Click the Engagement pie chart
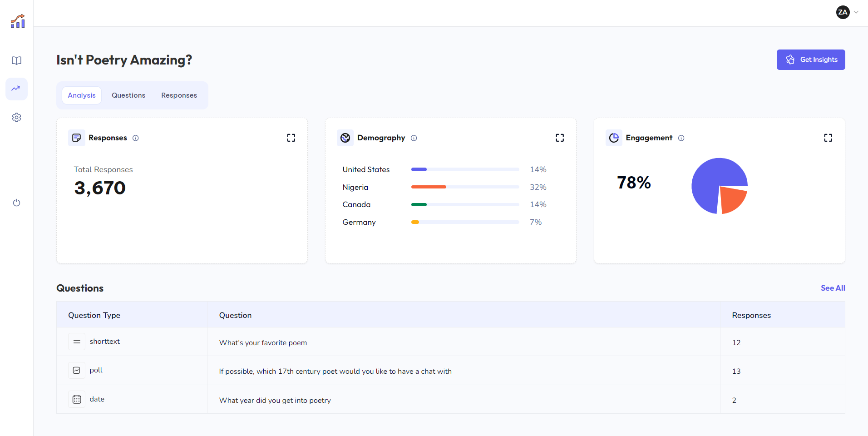 click(x=719, y=186)
